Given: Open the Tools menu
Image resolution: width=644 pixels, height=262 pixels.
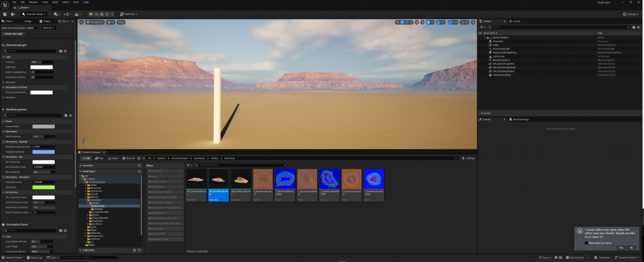Looking at the screenshot, I should (45, 2).
